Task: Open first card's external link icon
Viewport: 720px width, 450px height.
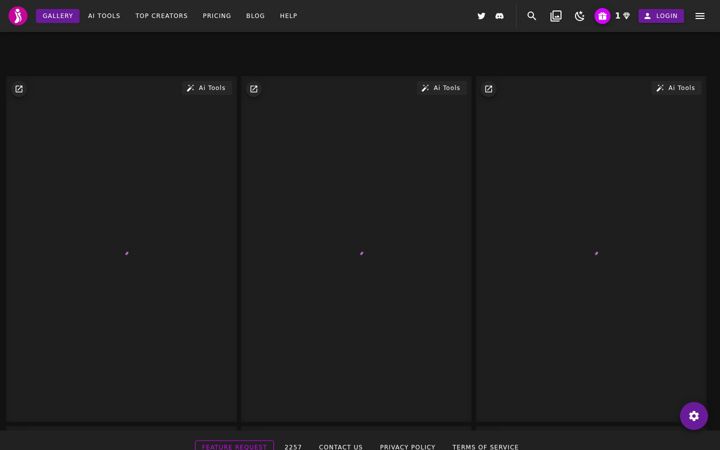Action: (x=19, y=89)
